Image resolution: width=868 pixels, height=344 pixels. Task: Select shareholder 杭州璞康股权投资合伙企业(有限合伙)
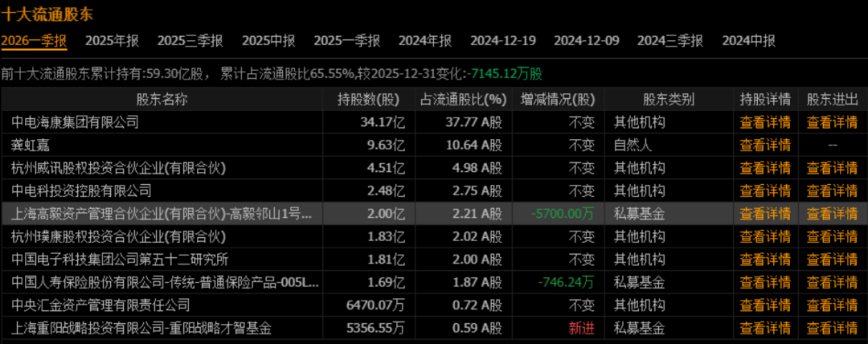118,237
